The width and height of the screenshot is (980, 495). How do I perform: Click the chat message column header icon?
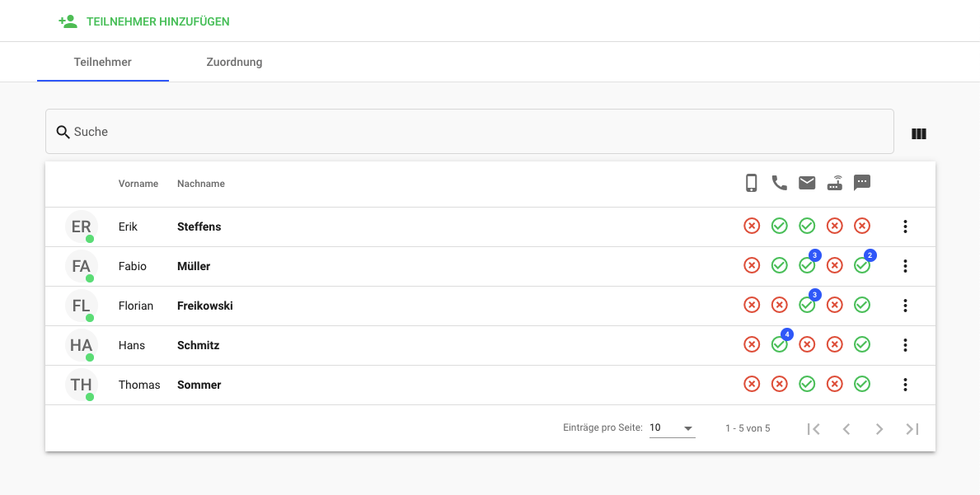coord(862,183)
